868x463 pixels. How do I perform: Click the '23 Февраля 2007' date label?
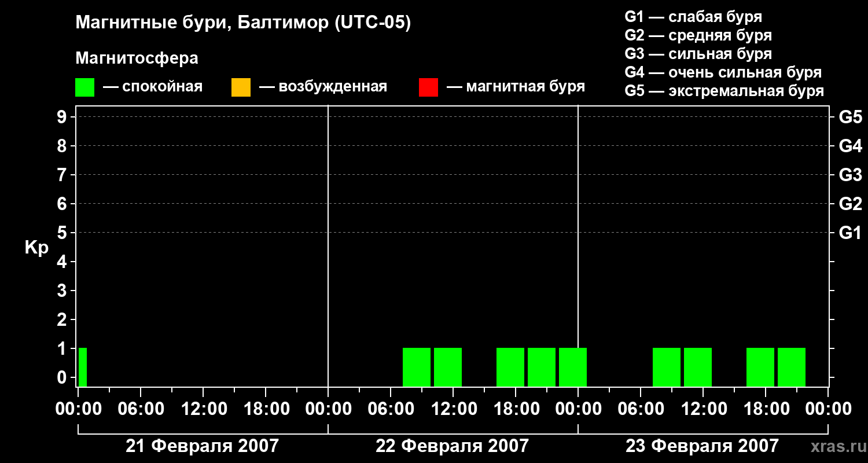[702, 446]
